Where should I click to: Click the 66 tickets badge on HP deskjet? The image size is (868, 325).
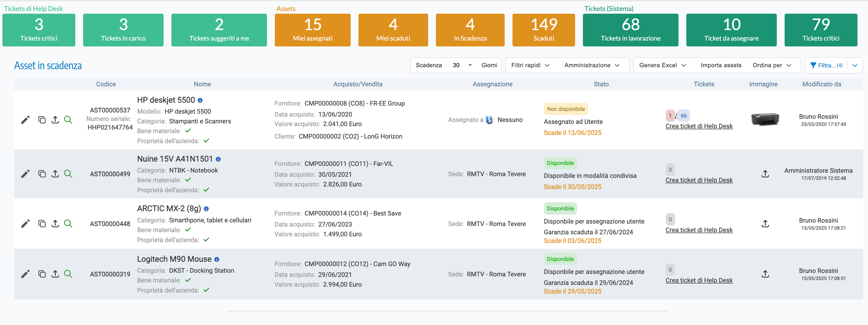pyautogui.click(x=683, y=116)
